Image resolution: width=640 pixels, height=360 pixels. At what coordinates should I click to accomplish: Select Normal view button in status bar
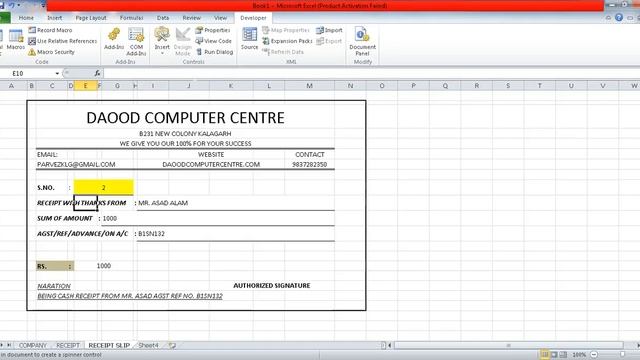point(544,354)
